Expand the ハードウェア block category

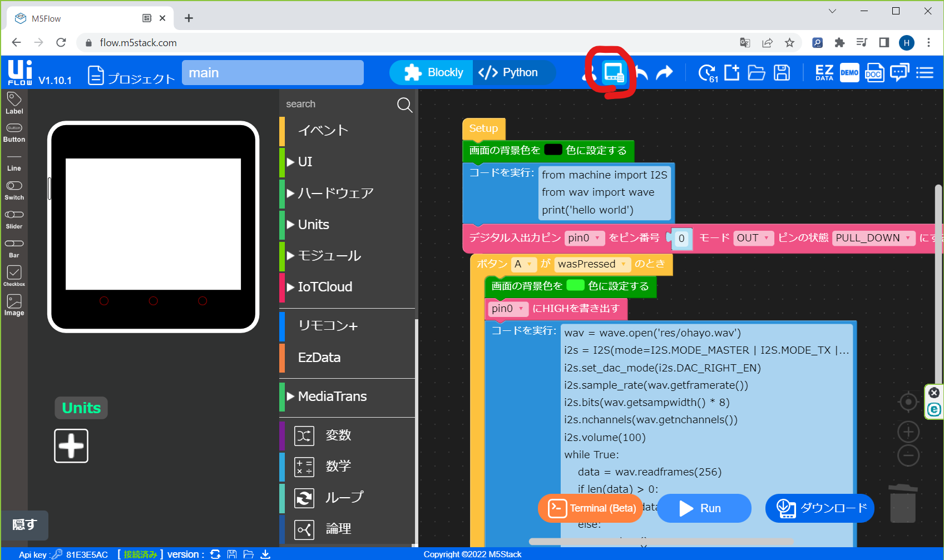click(x=348, y=193)
